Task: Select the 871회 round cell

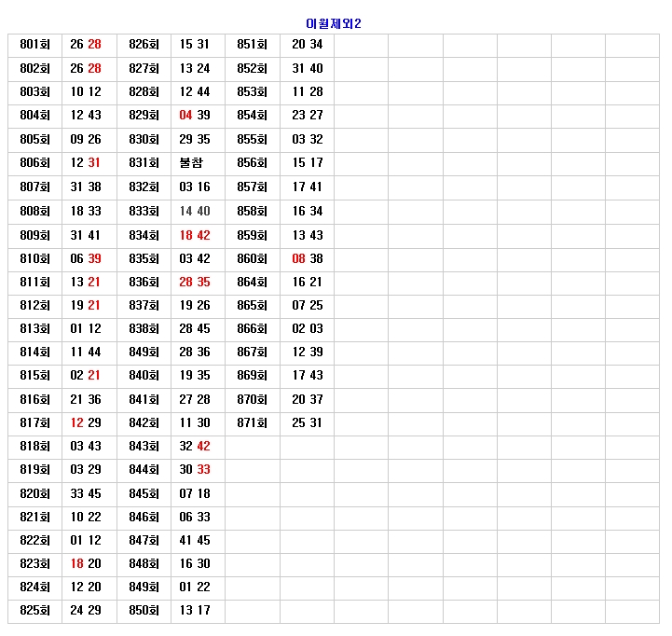Action: click(x=252, y=422)
